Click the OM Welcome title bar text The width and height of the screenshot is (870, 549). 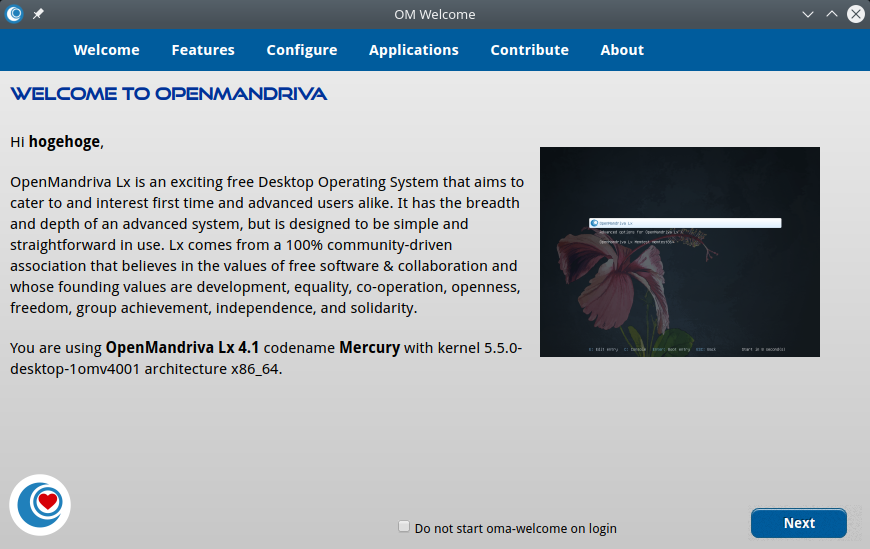coord(434,14)
